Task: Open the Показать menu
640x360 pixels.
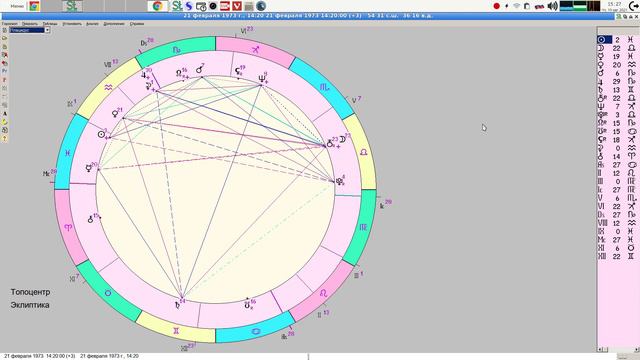Action: [x=30, y=24]
